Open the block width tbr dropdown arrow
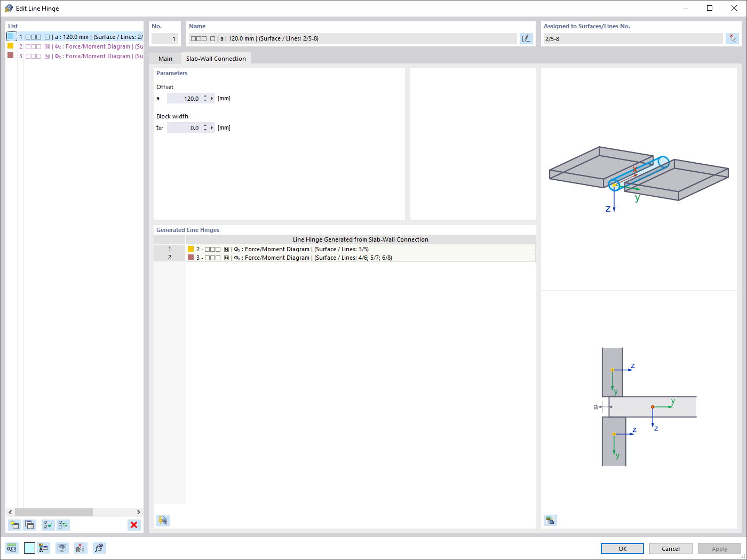The image size is (747, 560). pos(212,127)
